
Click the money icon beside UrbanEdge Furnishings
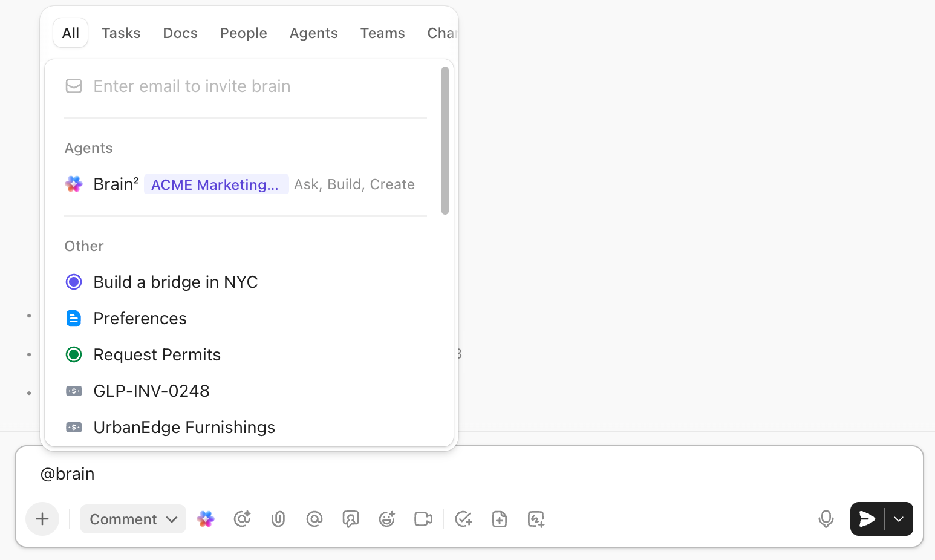coord(74,428)
